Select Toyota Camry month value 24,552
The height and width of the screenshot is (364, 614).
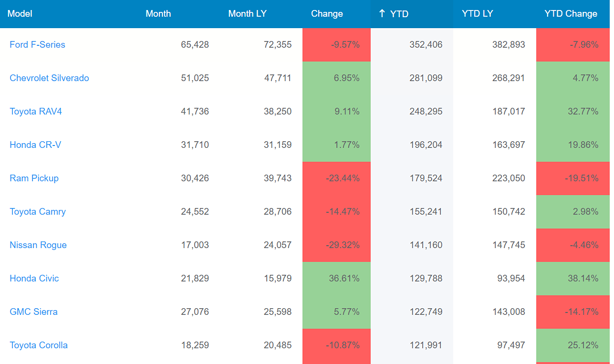click(195, 211)
